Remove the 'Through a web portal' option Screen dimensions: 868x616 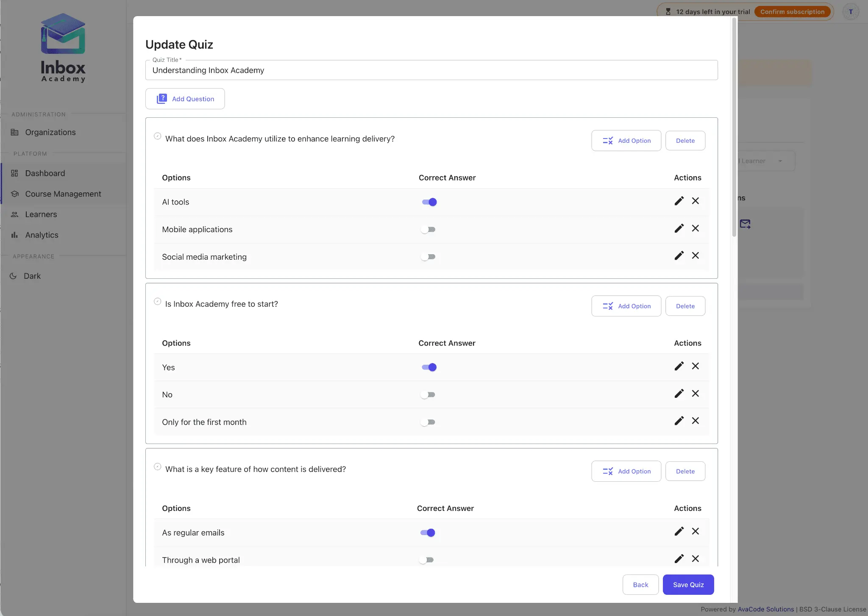pyautogui.click(x=696, y=559)
